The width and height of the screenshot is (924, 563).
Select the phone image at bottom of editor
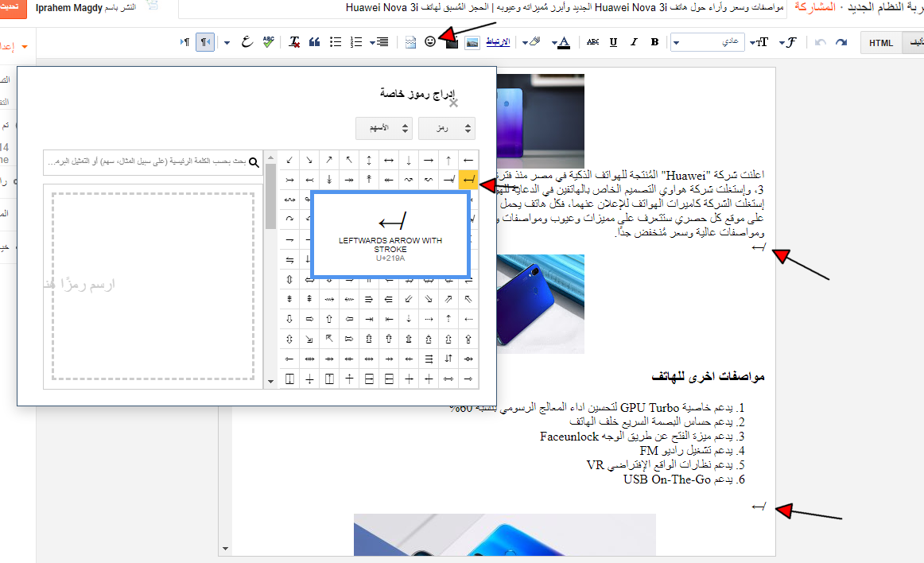[x=504, y=534]
